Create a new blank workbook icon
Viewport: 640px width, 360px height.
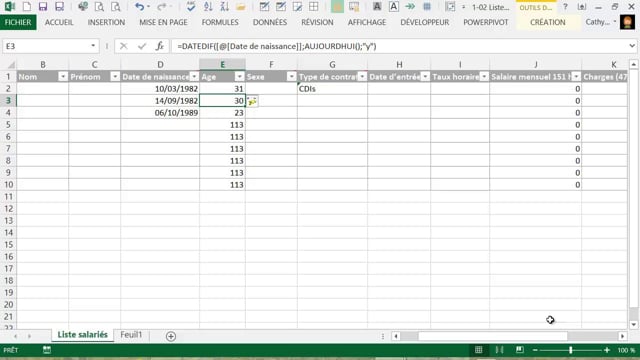tap(27, 7)
